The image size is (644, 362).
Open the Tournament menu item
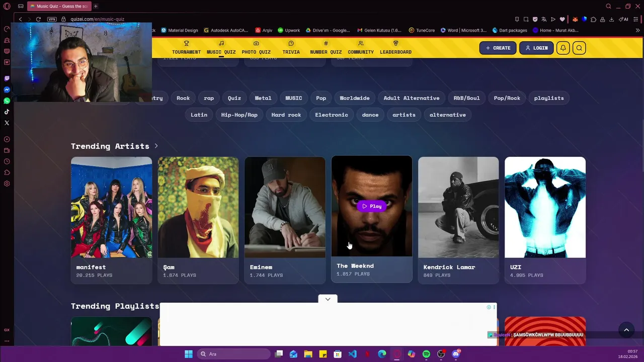coord(186,48)
